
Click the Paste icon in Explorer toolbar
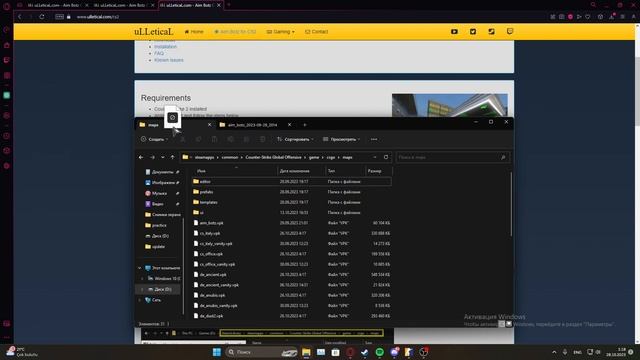[x=214, y=139]
